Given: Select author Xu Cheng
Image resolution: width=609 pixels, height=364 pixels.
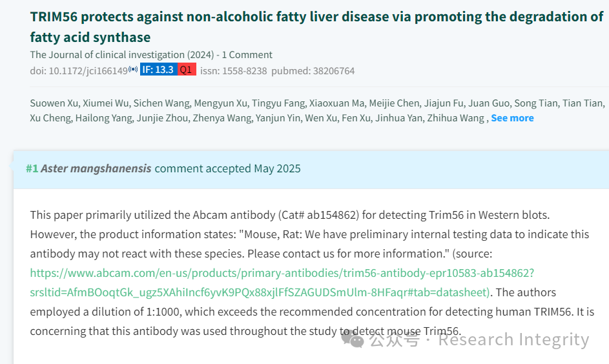Looking at the screenshot, I should tap(50, 118).
